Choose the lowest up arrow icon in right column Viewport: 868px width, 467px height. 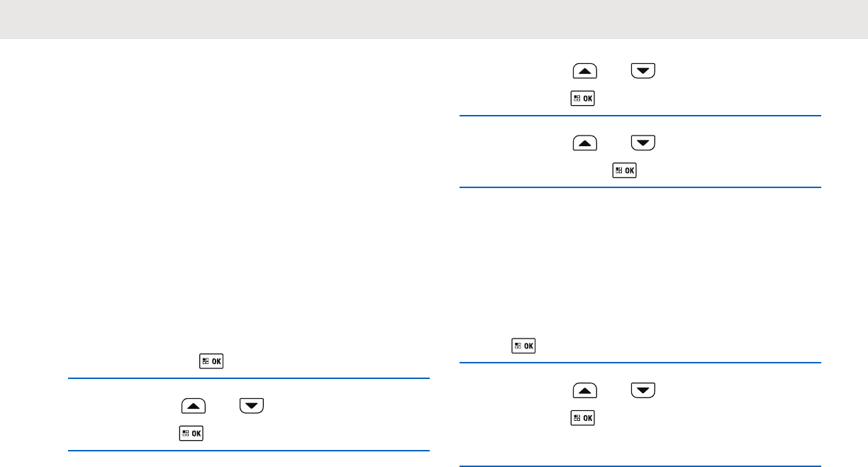(x=585, y=390)
